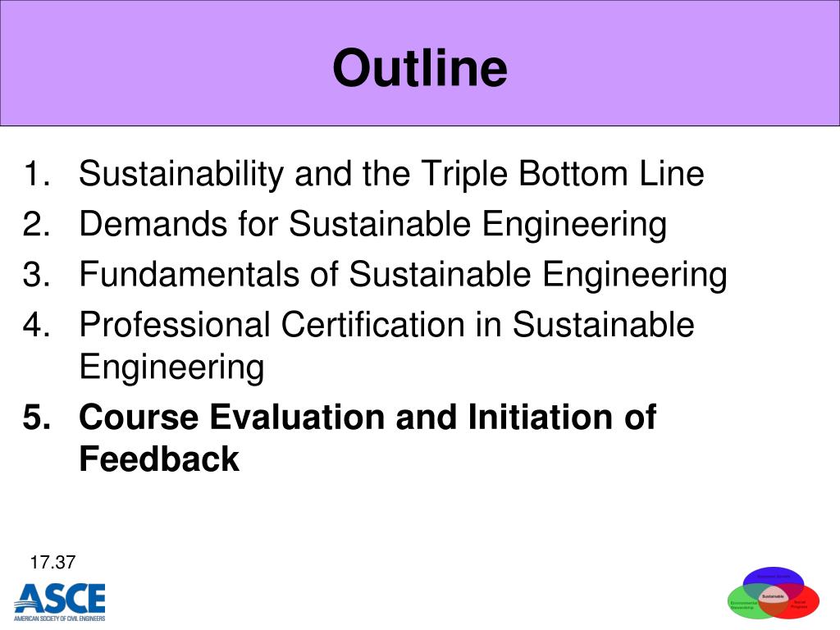The height and width of the screenshot is (630, 840).
Task: Select Demands for Sustainable Engineering item
Action: pos(373,223)
